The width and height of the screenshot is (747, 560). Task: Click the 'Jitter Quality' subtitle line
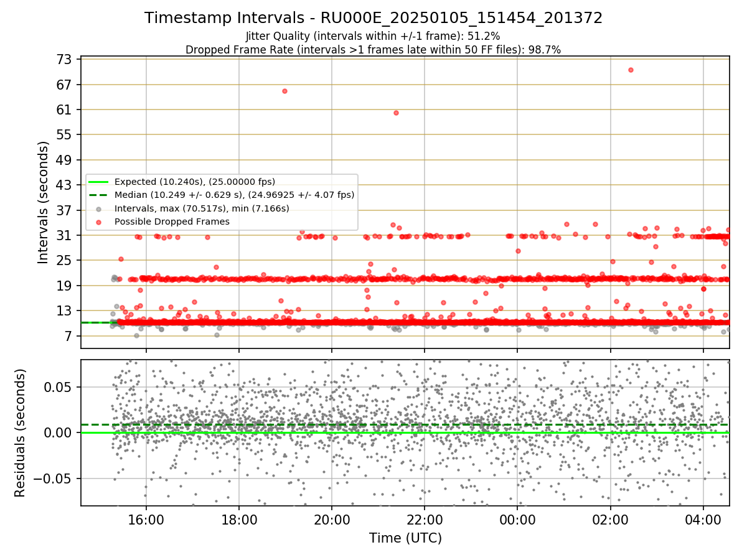[x=374, y=36]
